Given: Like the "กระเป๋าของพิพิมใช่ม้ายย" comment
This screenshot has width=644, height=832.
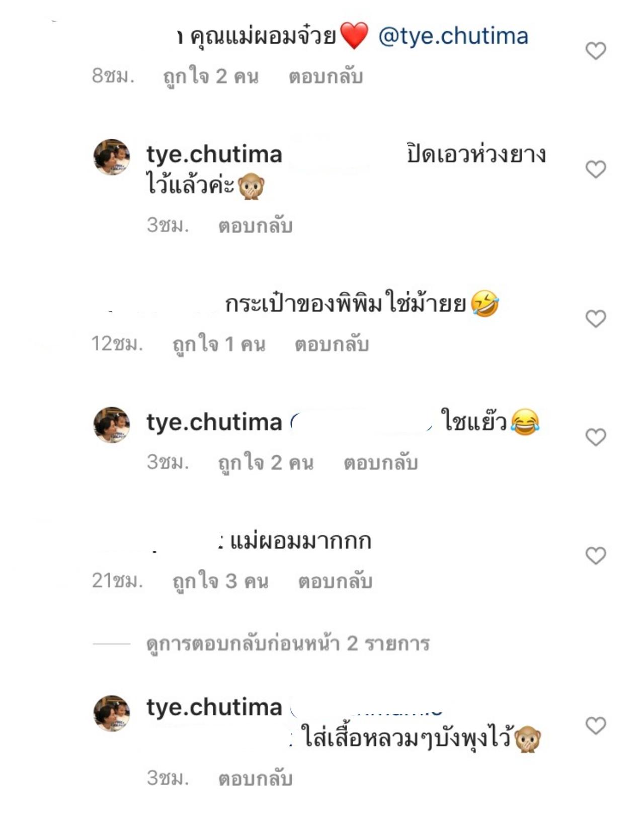Looking at the screenshot, I should click(x=596, y=318).
